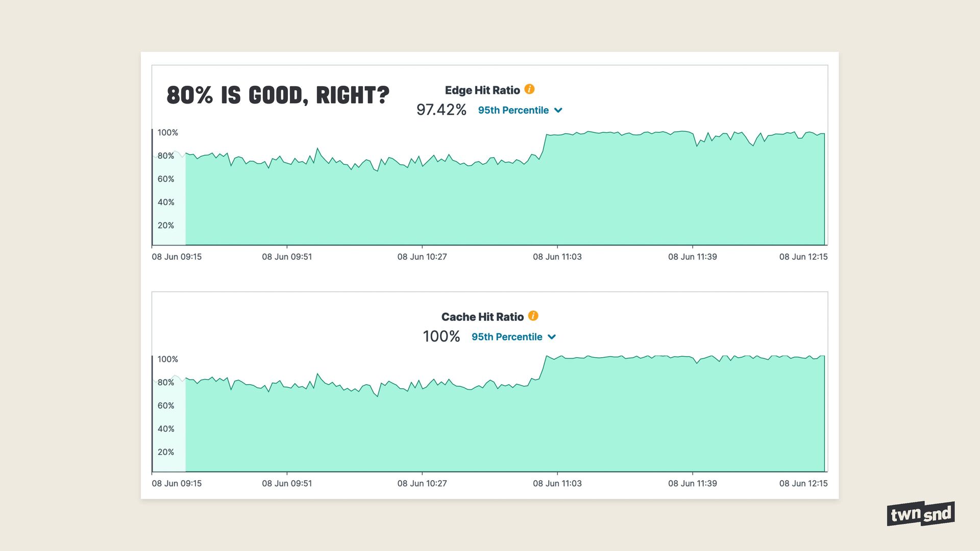The image size is (980, 551).
Task: Open Cache Hit Ratio's 95th Percentile dropdown
Action: [x=506, y=337]
